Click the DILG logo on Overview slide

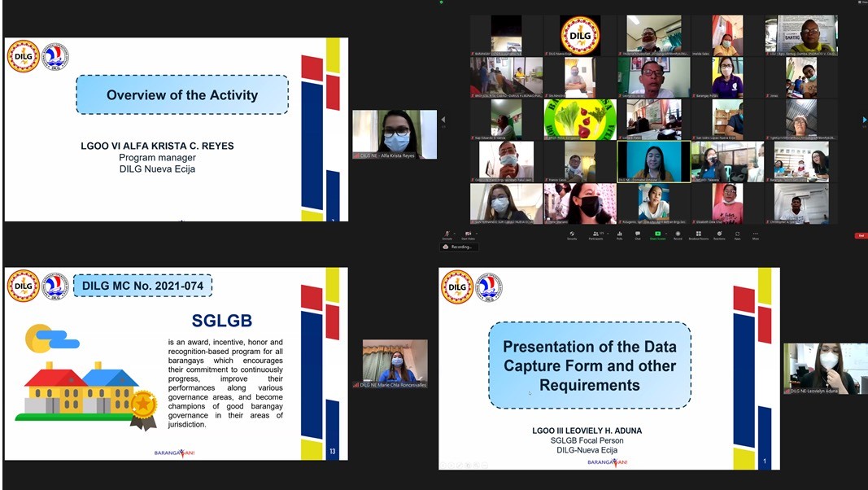click(24, 56)
